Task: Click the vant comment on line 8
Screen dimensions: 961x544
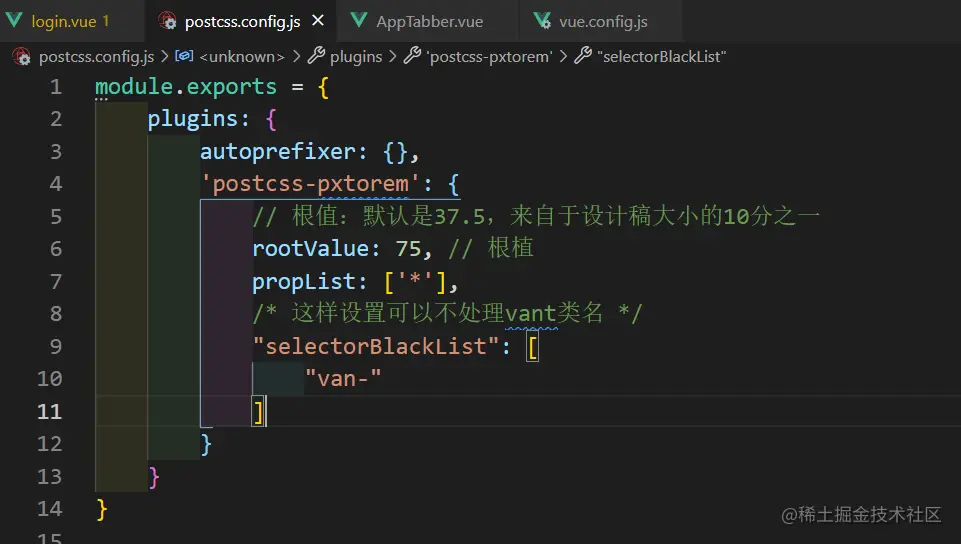Action: (x=447, y=314)
